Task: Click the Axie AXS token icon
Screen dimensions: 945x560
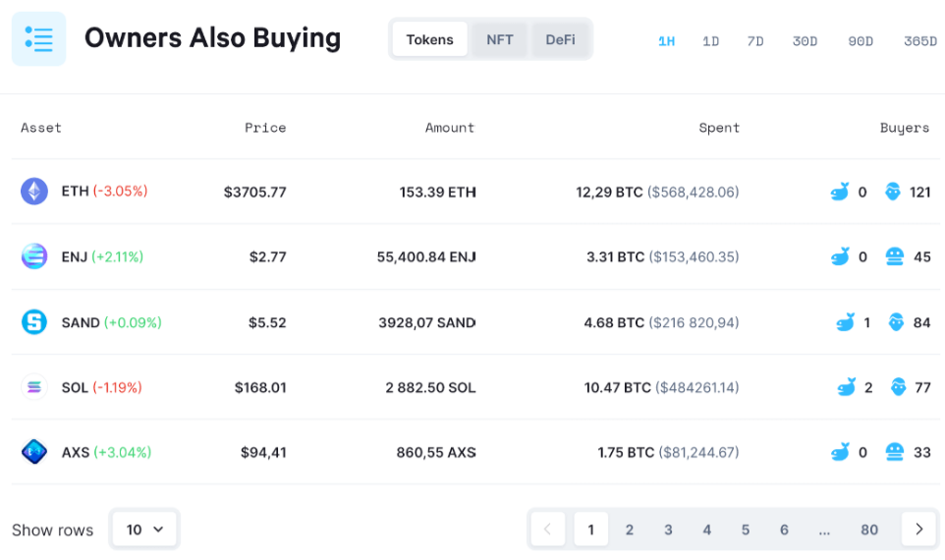Action: pyautogui.click(x=34, y=453)
